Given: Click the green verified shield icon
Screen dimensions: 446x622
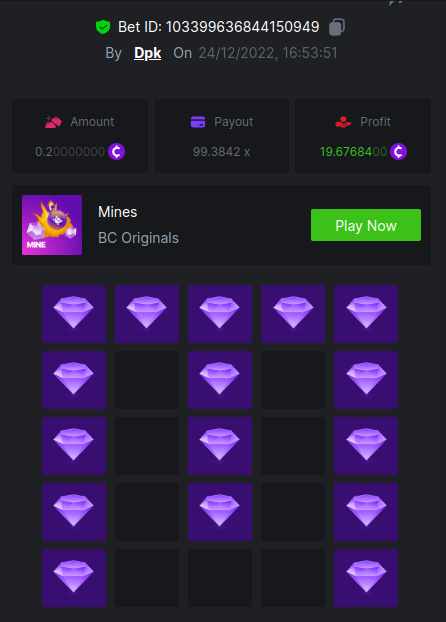Looking at the screenshot, I should (x=103, y=27).
